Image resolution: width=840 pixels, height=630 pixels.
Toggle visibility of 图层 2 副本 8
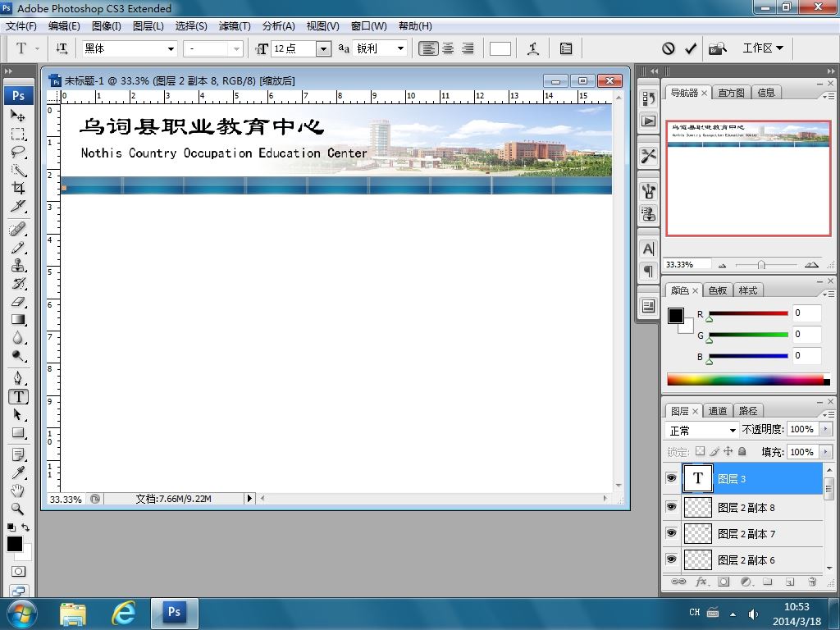point(671,507)
